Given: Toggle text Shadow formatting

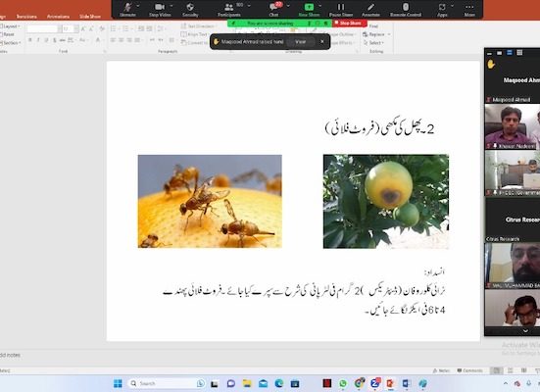Looking at the screenshot, I should tap(55, 40).
